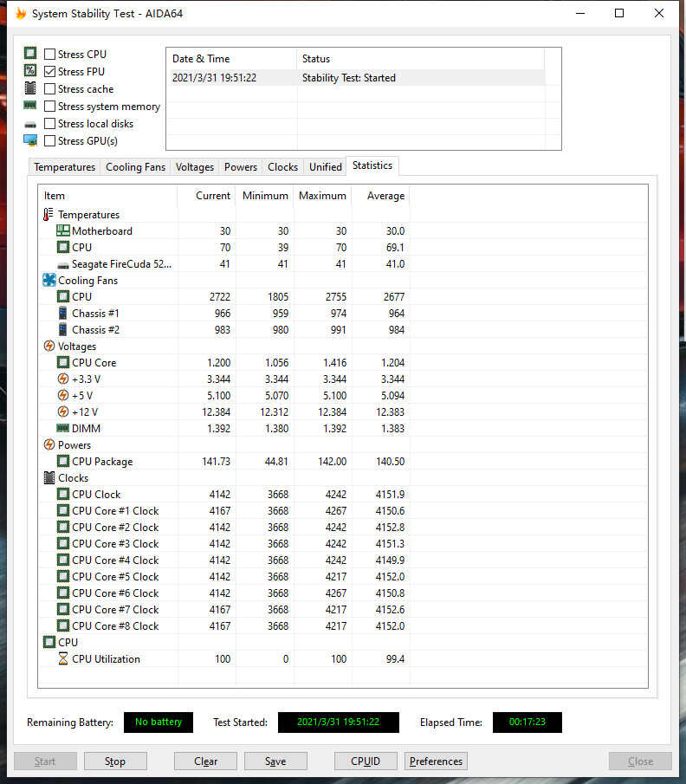Click the AIDA64 flame icon in title bar
This screenshot has height=784, width=686.
coord(20,14)
